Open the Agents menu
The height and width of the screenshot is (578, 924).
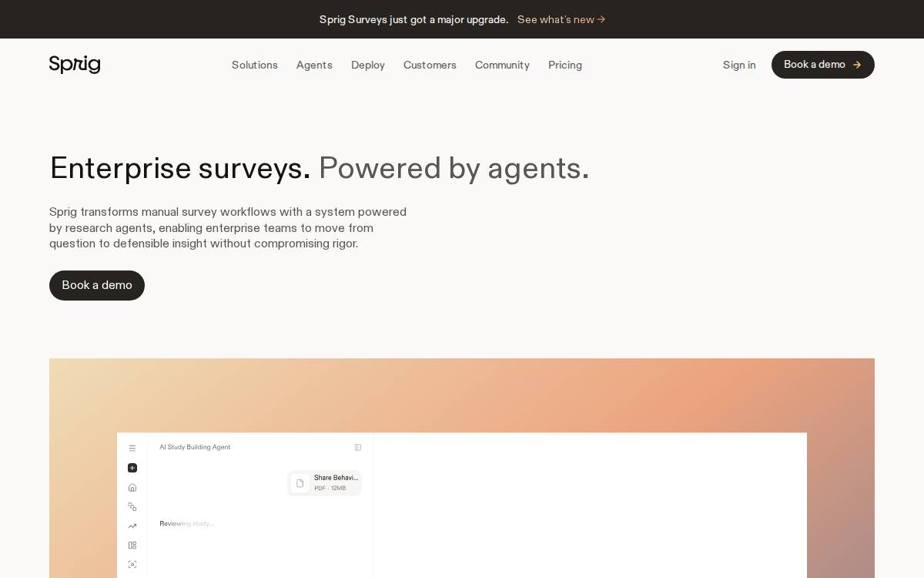click(x=314, y=65)
